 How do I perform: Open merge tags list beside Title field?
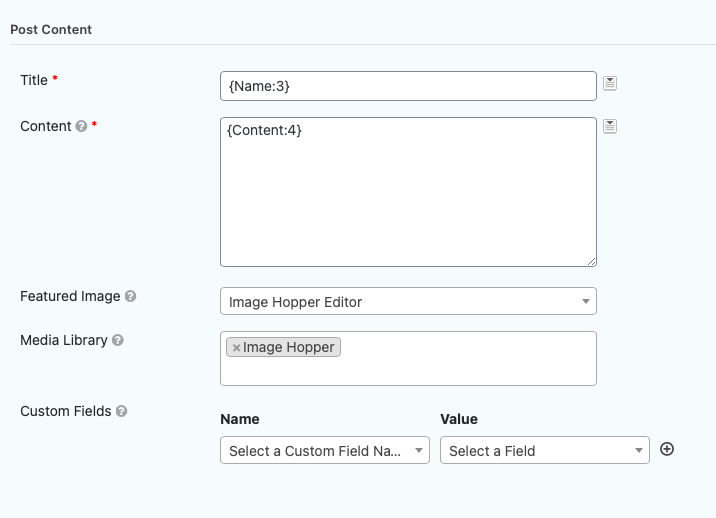click(610, 83)
